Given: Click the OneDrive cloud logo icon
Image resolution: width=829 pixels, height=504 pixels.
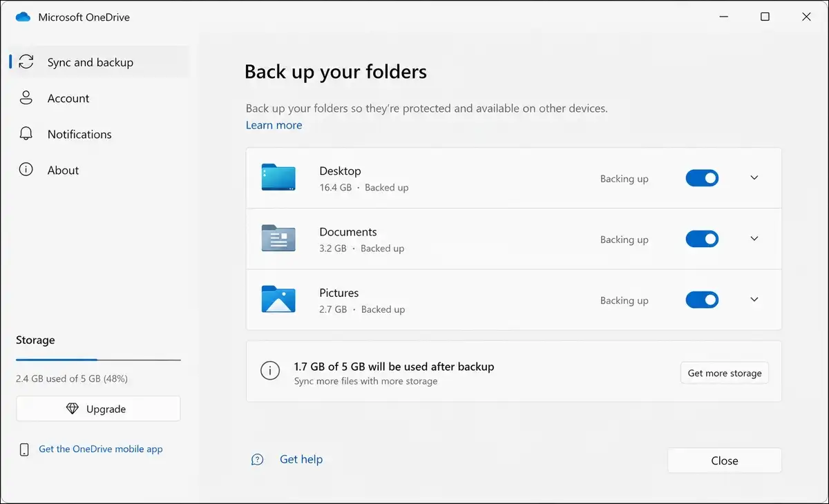Looking at the screenshot, I should [23, 17].
